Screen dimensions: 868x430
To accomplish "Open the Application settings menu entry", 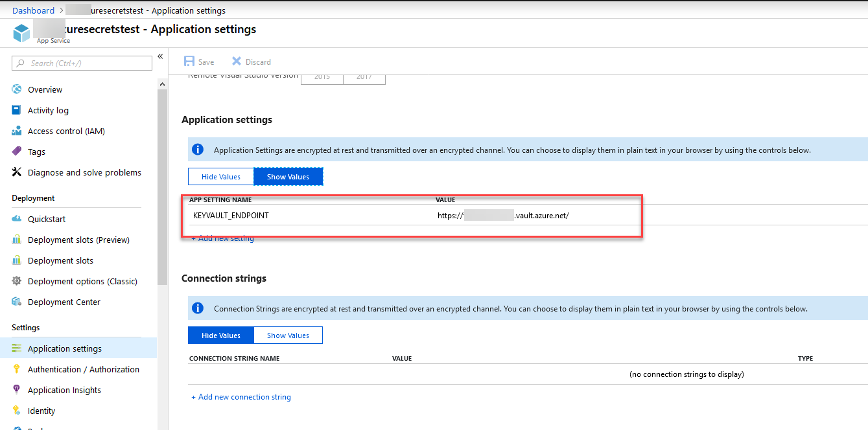I will 65,348.
